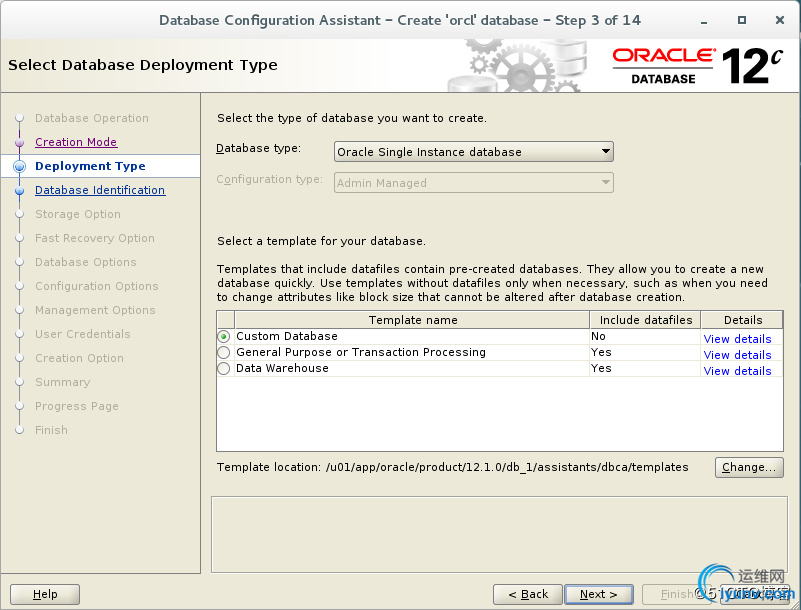View details for General Purpose template
This screenshot has width=801, height=610.
pos(737,355)
